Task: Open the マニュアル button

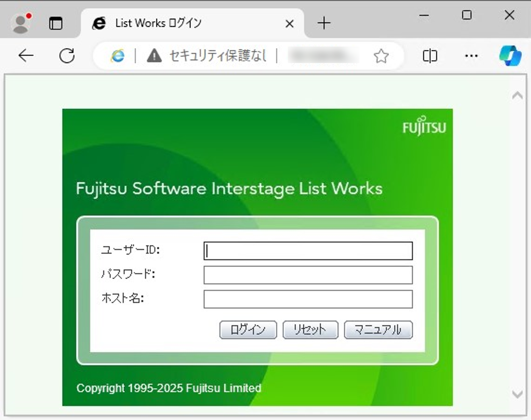Action: pyautogui.click(x=378, y=330)
